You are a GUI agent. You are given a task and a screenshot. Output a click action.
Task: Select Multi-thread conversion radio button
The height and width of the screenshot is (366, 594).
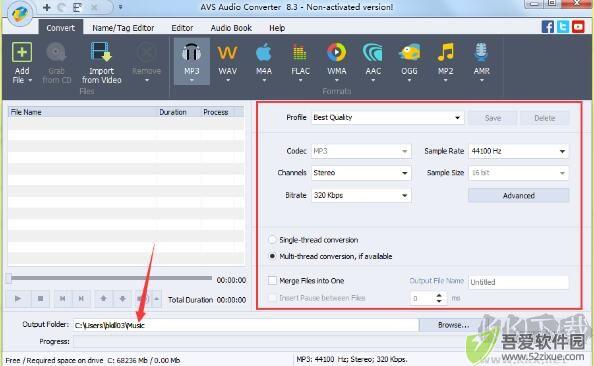tap(272, 256)
